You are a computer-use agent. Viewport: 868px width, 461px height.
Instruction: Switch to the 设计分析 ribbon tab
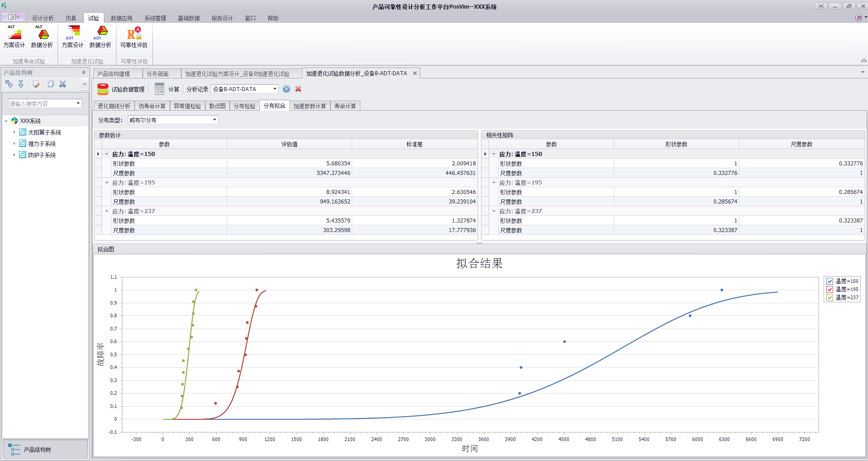(x=43, y=18)
